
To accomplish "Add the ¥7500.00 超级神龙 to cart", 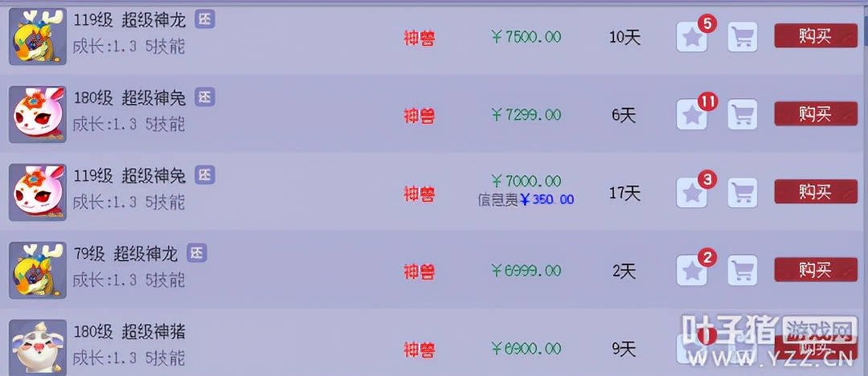I will tap(743, 38).
